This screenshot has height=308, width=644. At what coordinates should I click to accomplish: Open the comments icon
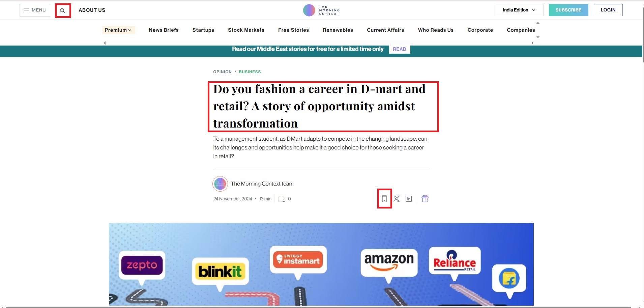pyautogui.click(x=281, y=199)
